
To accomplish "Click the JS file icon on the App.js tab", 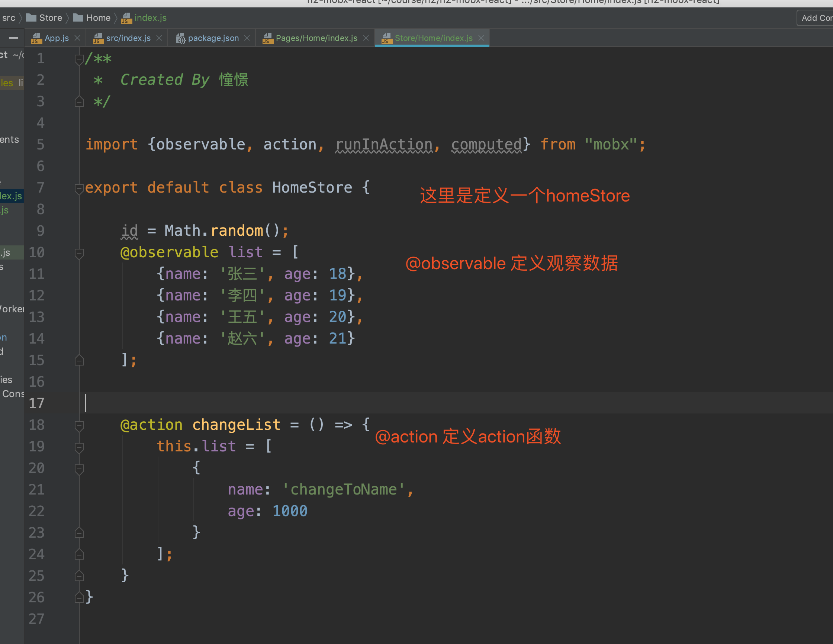I will (36, 38).
